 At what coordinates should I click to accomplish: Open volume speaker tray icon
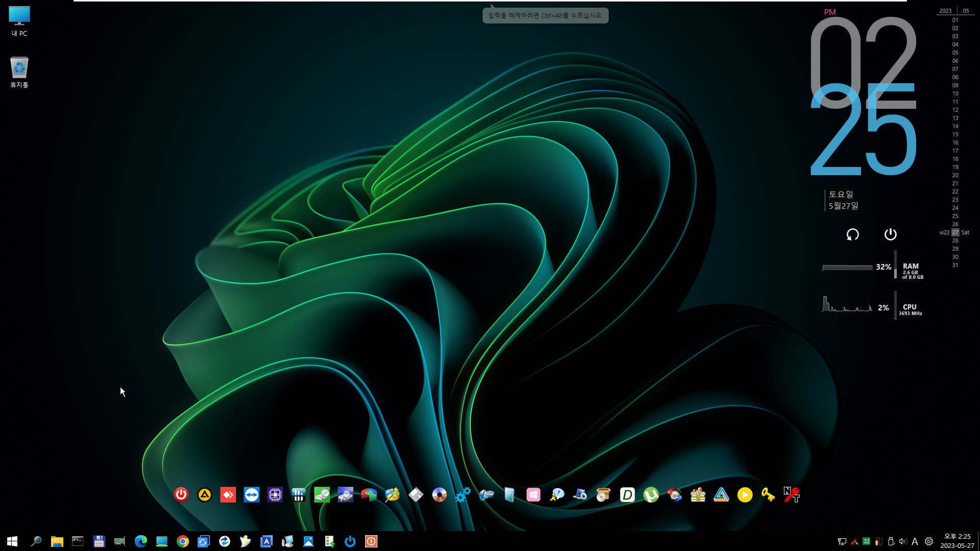coord(902,541)
